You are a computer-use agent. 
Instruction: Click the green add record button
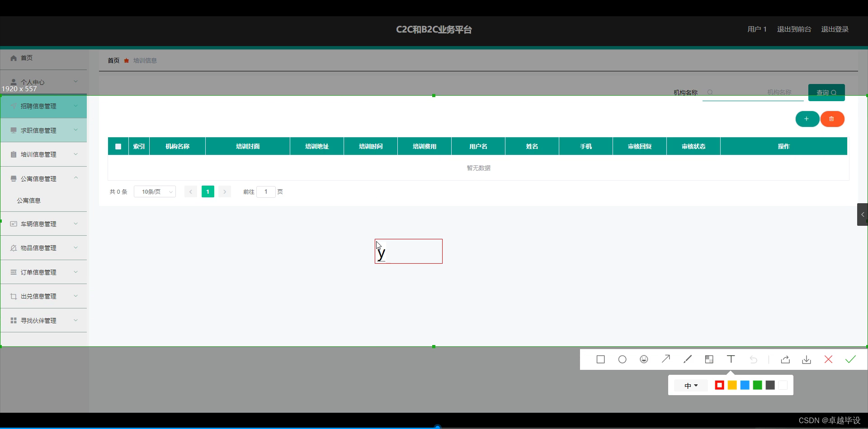[x=807, y=119]
